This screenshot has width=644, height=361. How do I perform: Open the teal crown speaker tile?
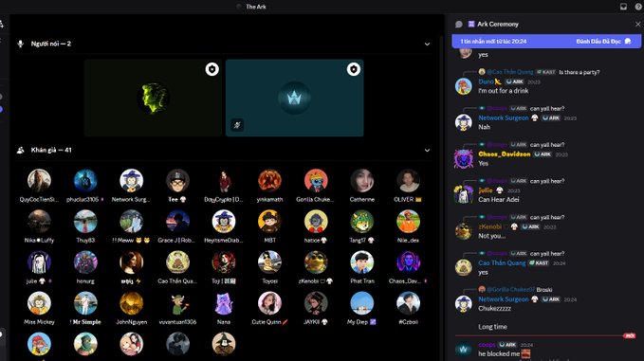294,98
